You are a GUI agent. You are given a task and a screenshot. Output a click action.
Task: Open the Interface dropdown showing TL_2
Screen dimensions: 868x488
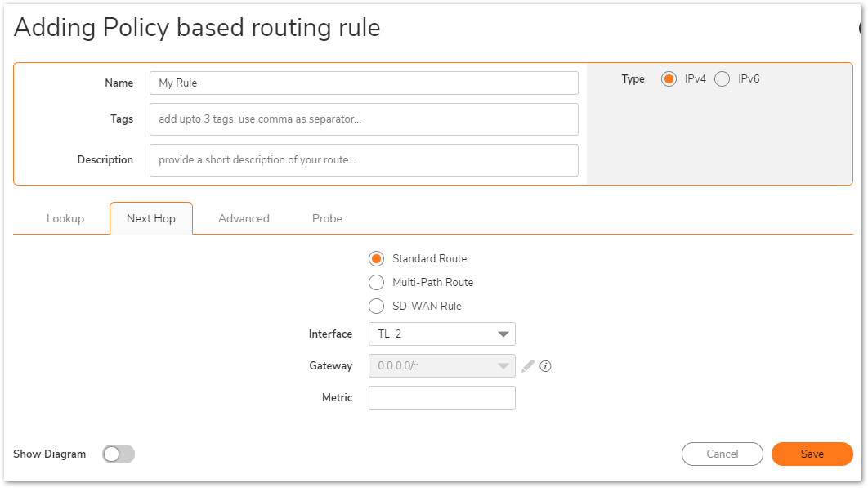pyautogui.click(x=441, y=334)
